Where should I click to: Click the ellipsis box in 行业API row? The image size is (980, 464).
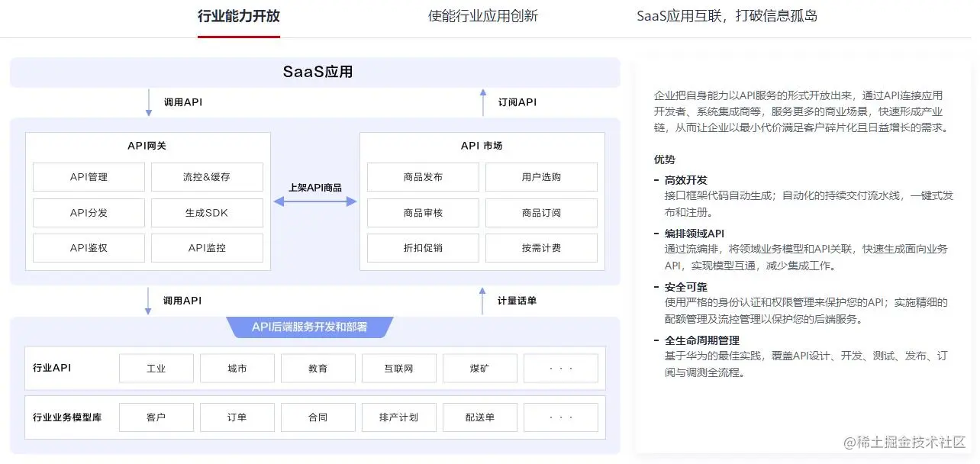(x=561, y=369)
